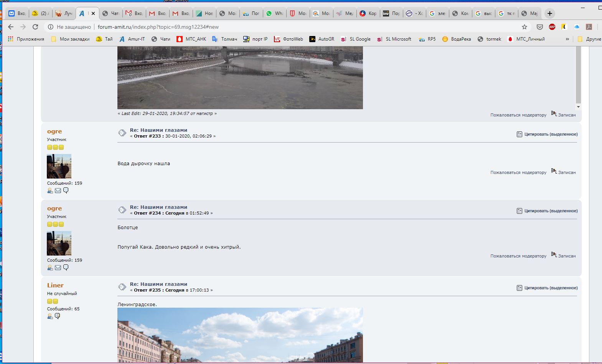Screen dimensions: 602x364
Task: Quote reply #233 via Цитировать (выделенное)
Action: coord(547,134)
